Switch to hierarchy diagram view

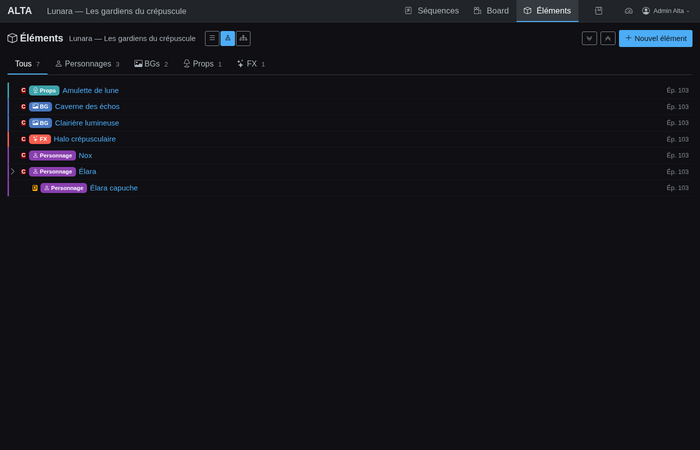tap(243, 38)
